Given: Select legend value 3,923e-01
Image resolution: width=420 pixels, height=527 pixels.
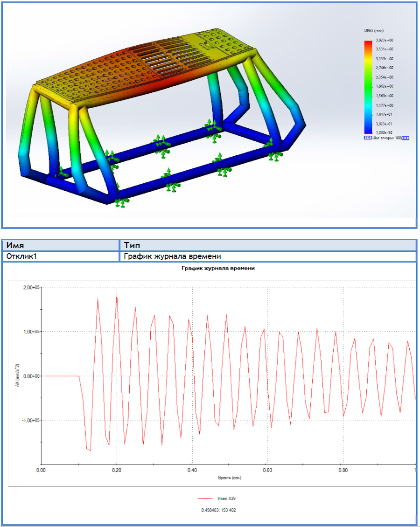Looking at the screenshot, I should (384, 124).
